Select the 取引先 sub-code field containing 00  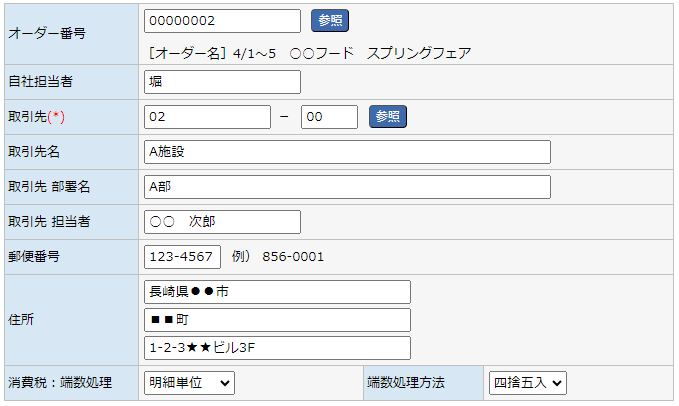[x=329, y=117]
